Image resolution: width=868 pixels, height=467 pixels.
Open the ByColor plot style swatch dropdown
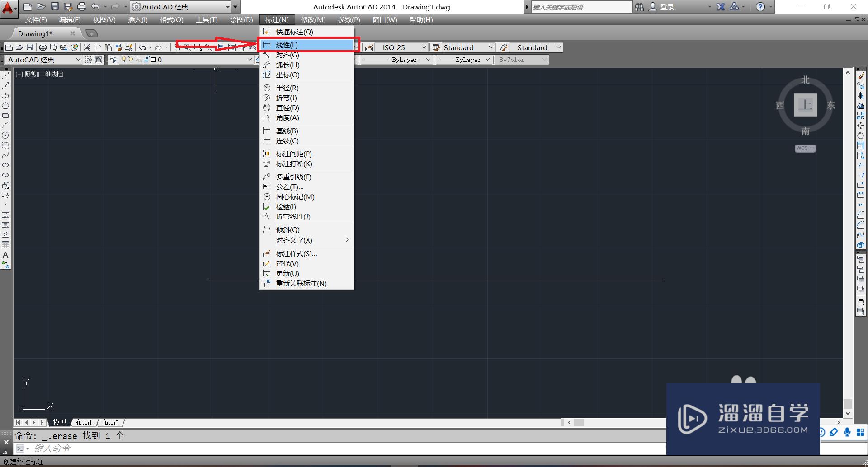pos(522,60)
